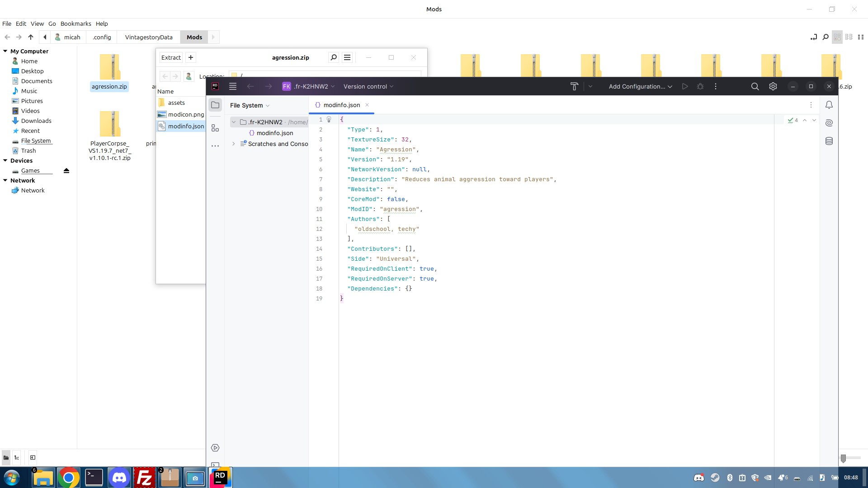The height and width of the screenshot is (488, 868).
Task: Expand the Scratches and Consoles node
Action: pyautogui.click(x=234, y=144)
